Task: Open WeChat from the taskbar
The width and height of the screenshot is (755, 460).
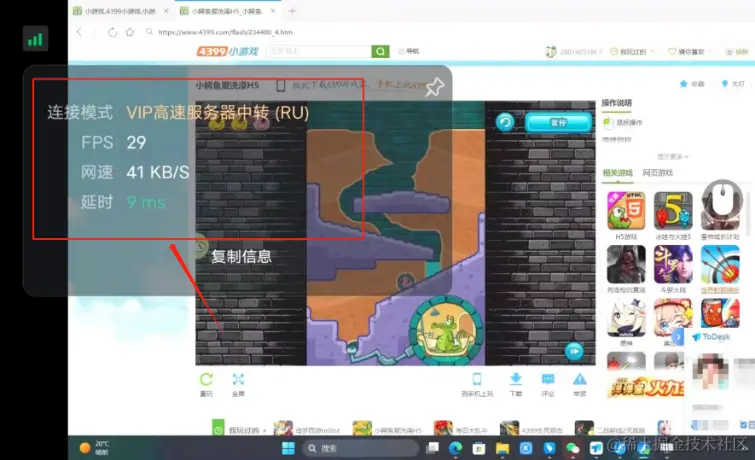Action: point(573,448)
